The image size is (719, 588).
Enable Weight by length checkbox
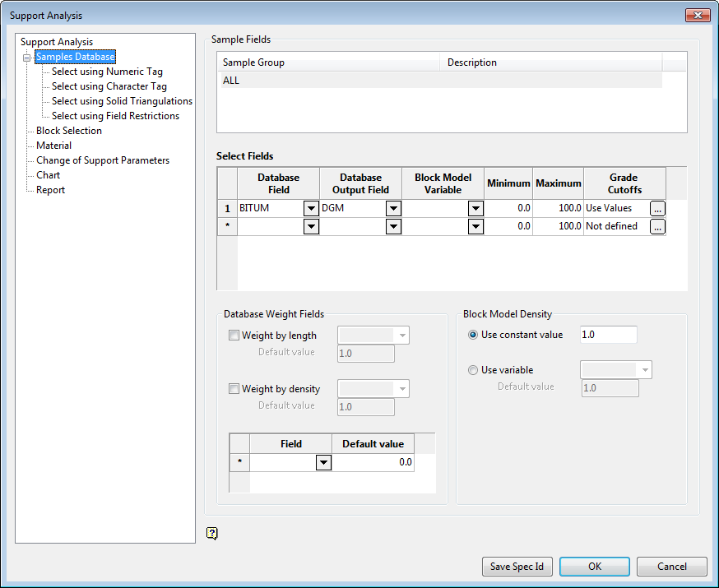click(x=234, y=336)
